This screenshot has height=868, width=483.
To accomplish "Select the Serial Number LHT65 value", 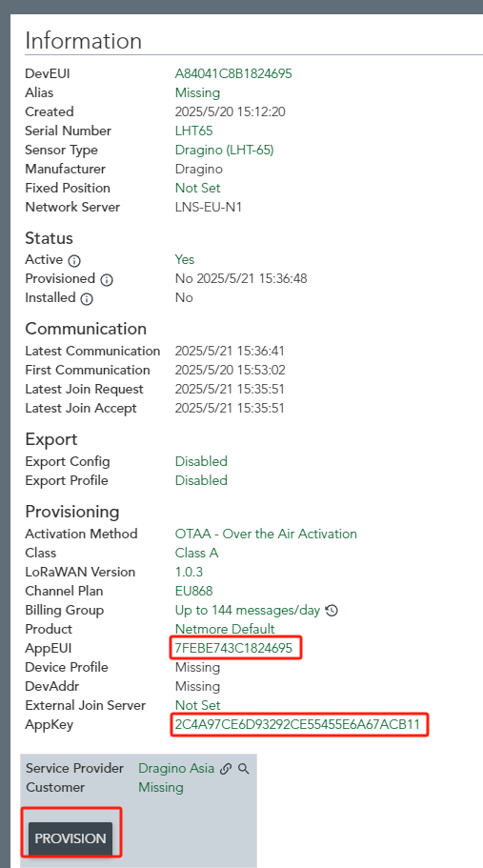I will point(193,131).
